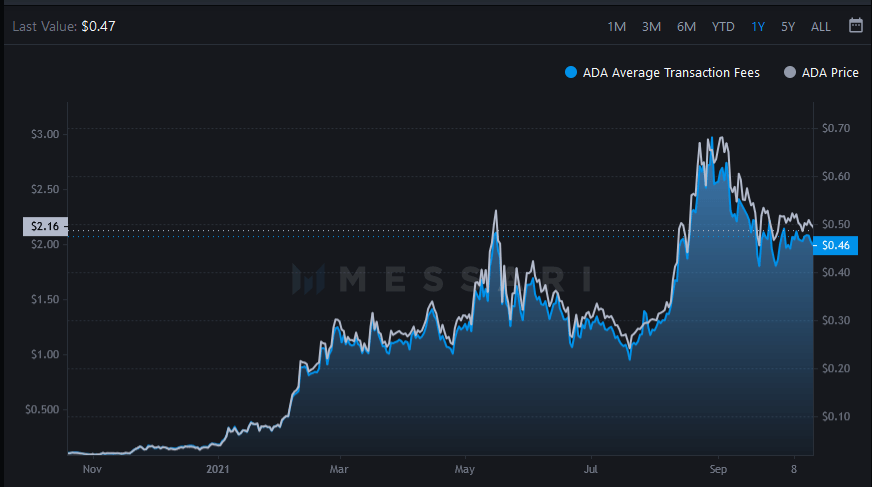Show ALL historical data
This screenshot has width=872, height=487.
point(821,26)
